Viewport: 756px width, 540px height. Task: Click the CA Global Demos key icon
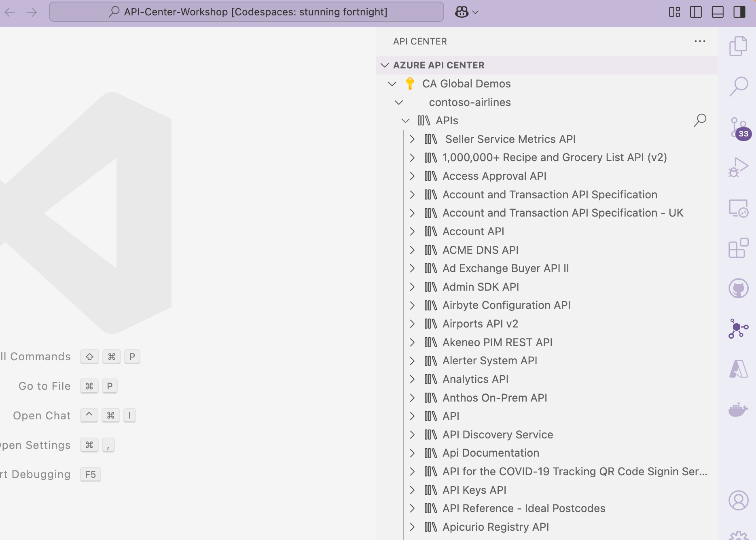pyautogui.click(x=410, y=84)
